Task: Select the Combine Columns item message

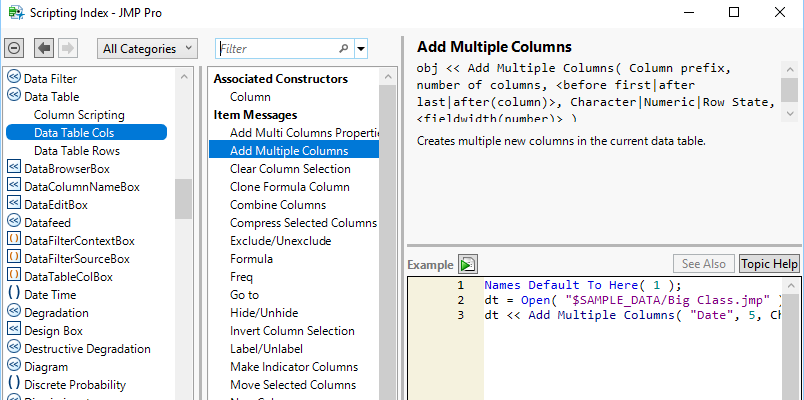Action: tap(278, 205)
